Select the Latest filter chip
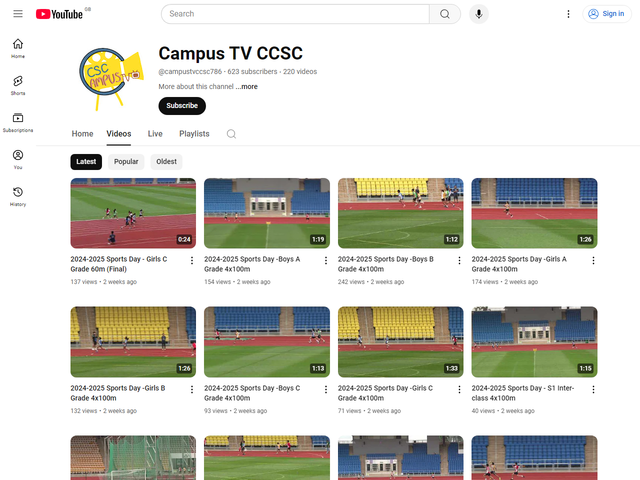 [86, 161]
